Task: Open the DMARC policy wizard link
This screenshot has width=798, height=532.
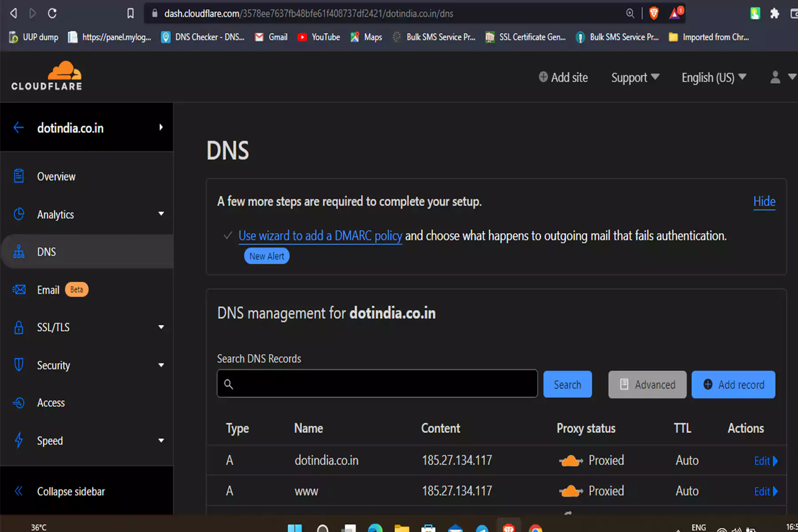Action: 320,236
